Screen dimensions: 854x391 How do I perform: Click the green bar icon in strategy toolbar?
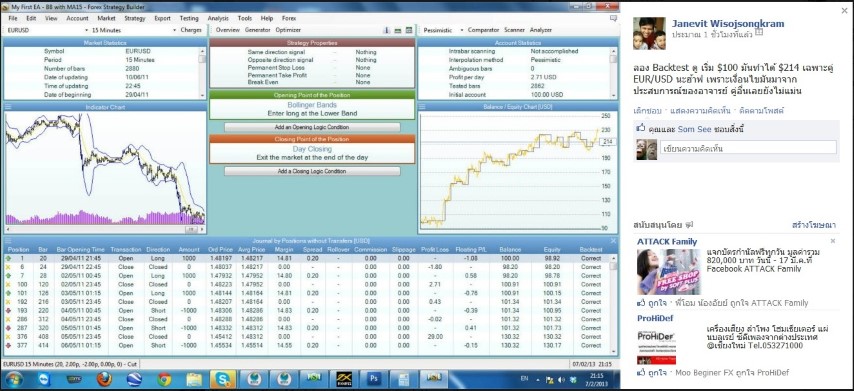point(398,30)
